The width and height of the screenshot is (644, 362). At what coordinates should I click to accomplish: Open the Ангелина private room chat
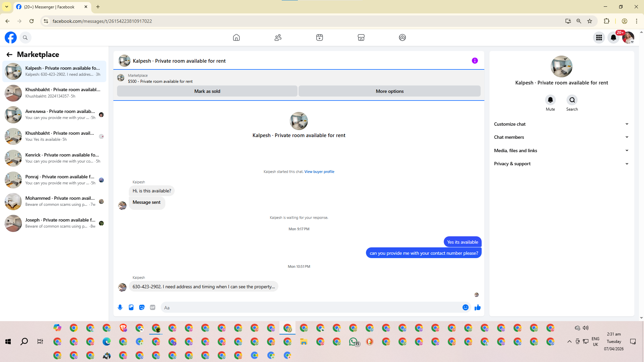tap(54, 115)
